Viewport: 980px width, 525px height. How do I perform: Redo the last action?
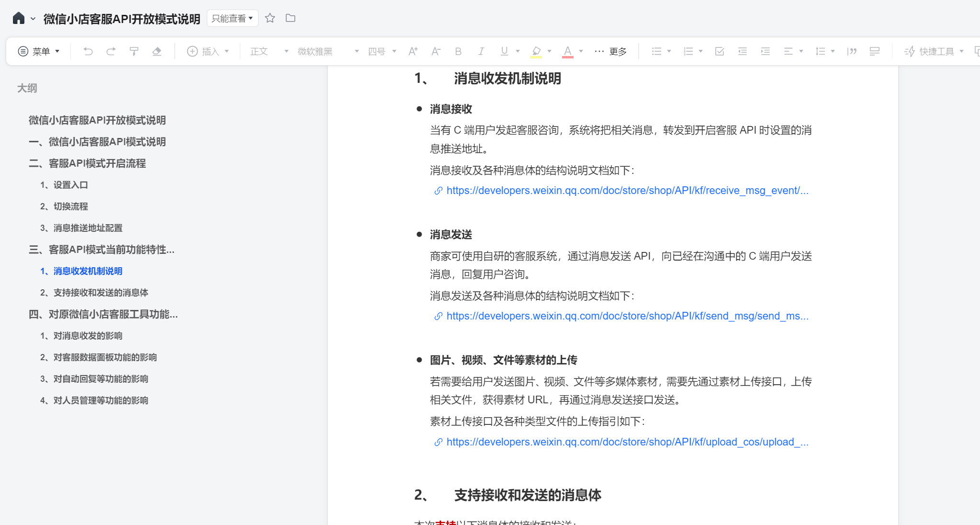click(111, 51)
